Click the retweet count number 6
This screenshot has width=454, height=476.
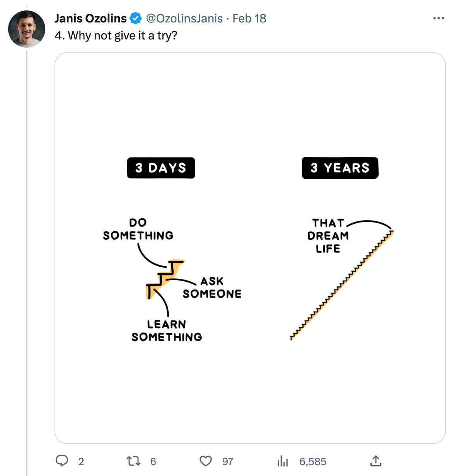click(153, 461)
